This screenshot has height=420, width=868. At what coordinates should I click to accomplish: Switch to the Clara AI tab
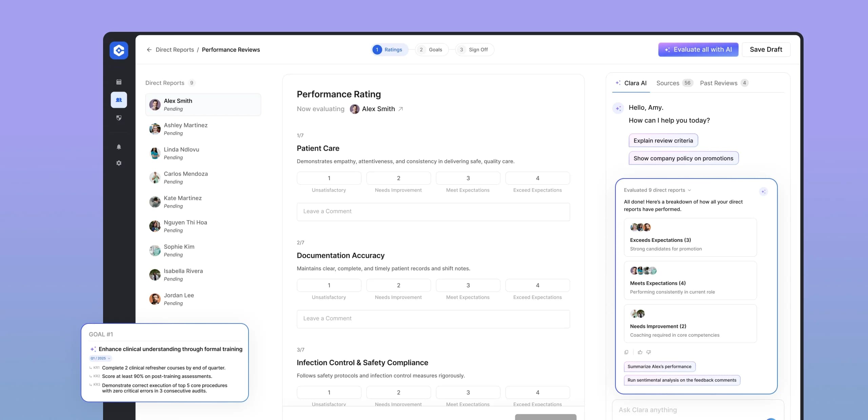(631, 83)
